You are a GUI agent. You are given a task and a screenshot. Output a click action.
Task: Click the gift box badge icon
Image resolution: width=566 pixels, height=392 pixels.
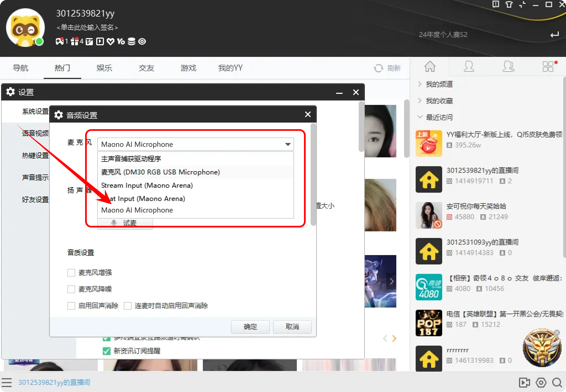[75, 41]
